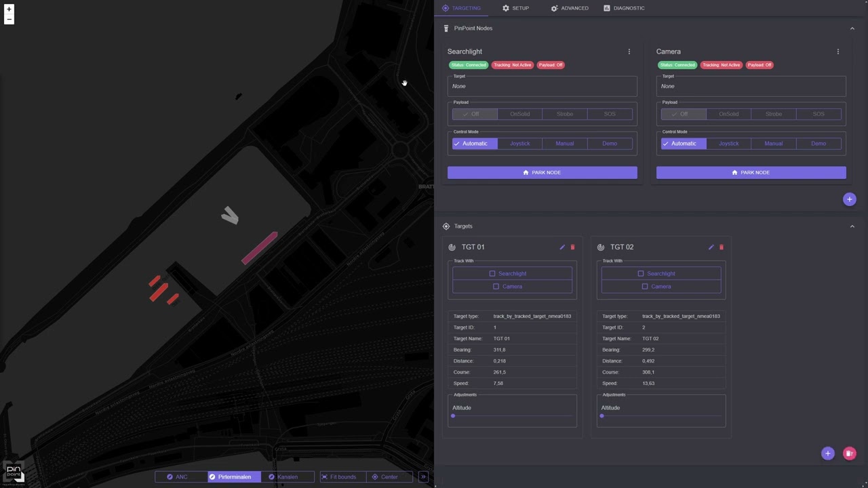Set Searchlight control mode to Demo
The height and width of the screenshot is (488, 868).
coord(610,144)
